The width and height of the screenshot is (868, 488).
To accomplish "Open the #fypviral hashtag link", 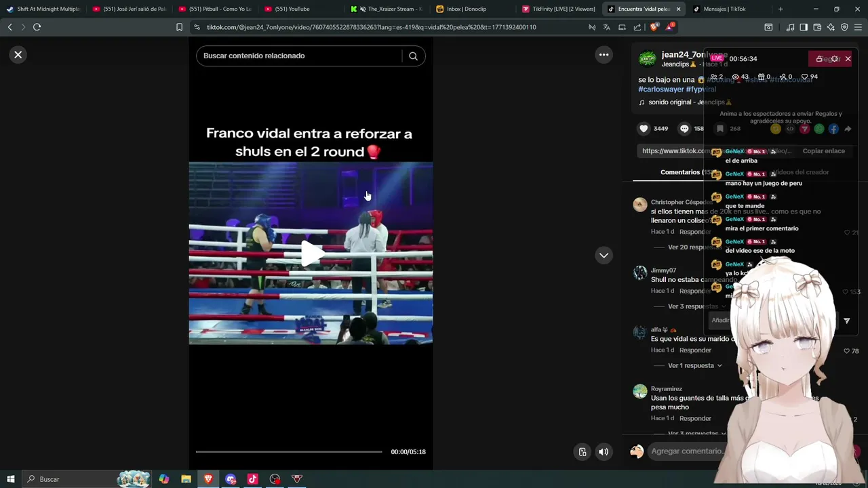I will coord(701,89).
